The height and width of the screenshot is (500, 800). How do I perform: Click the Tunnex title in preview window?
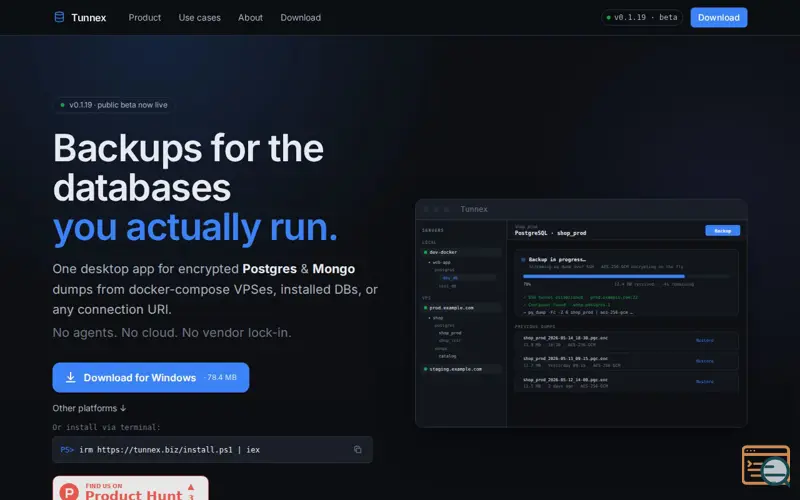(x=474, y=209)
